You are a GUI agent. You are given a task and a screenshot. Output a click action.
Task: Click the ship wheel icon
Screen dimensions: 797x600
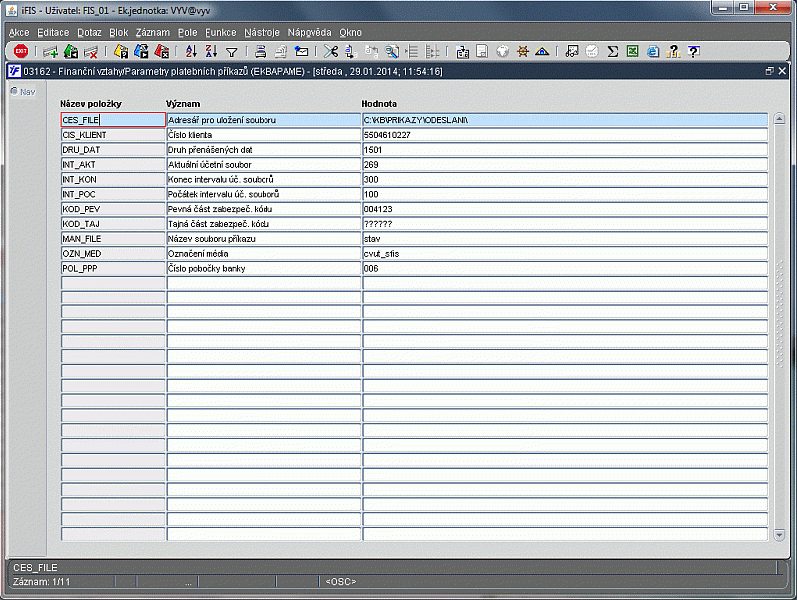pos(522,51)
